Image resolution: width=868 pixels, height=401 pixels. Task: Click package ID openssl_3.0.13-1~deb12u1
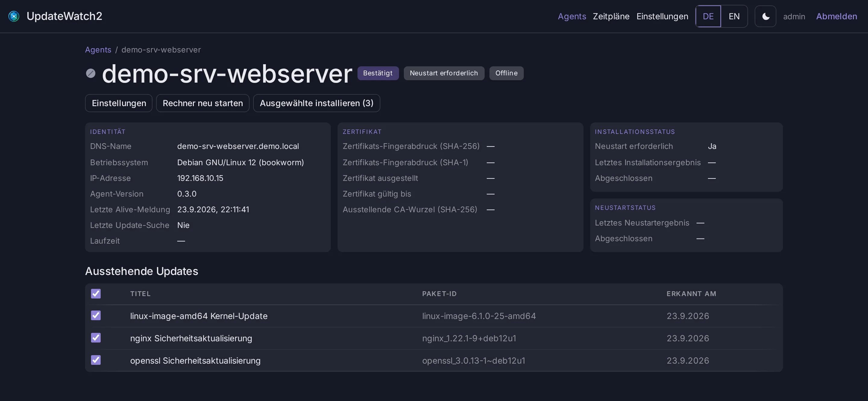[473, 360]
